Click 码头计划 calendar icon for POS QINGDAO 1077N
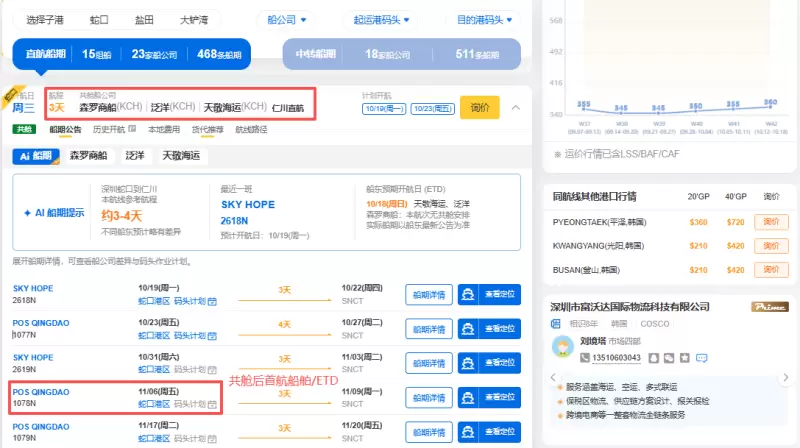 (x=212, y=336)
